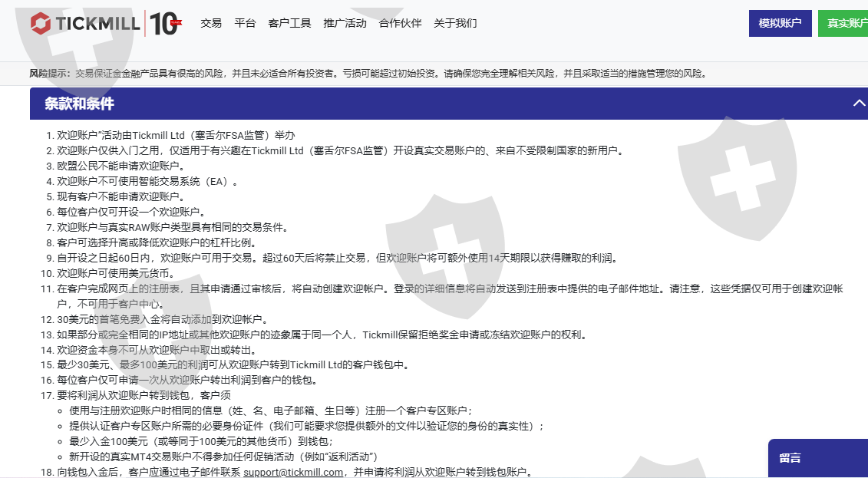Open the 关于我们 menu

455,23
